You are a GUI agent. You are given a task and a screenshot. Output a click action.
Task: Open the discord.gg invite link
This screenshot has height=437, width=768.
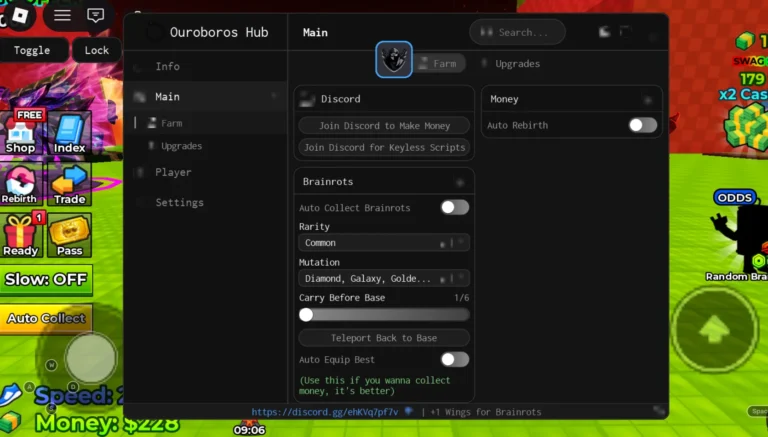(325, 412)
